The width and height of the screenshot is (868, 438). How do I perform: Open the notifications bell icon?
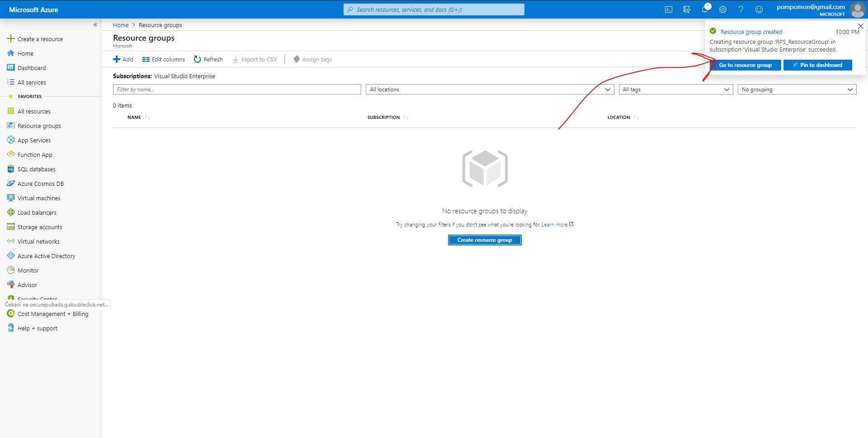705,9
